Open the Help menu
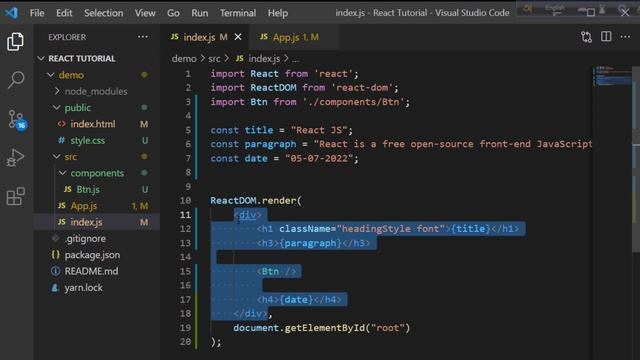This screenshot has width=640, height=360. pos(278,13)
